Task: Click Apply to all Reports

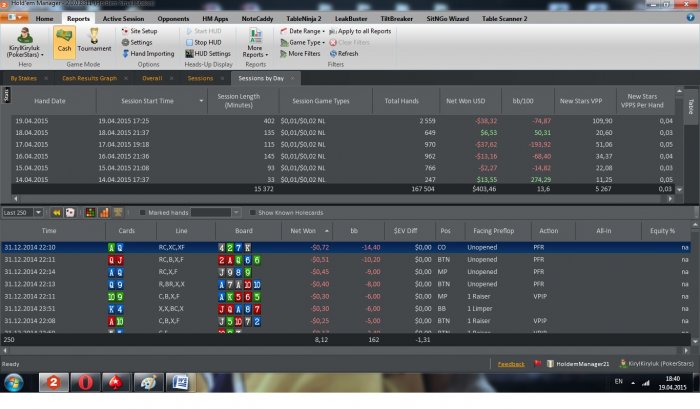Action: pos(360,31)
